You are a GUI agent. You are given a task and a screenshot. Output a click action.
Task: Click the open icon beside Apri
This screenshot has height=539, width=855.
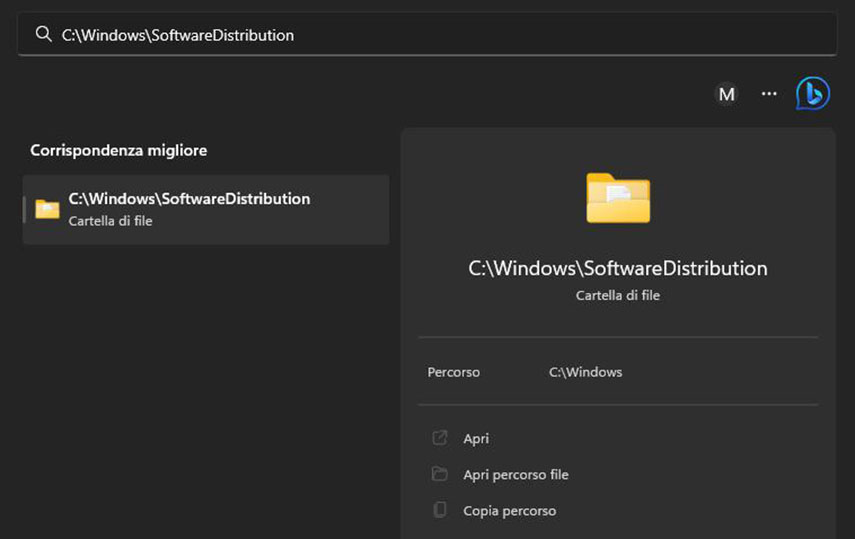coord(439,438)
